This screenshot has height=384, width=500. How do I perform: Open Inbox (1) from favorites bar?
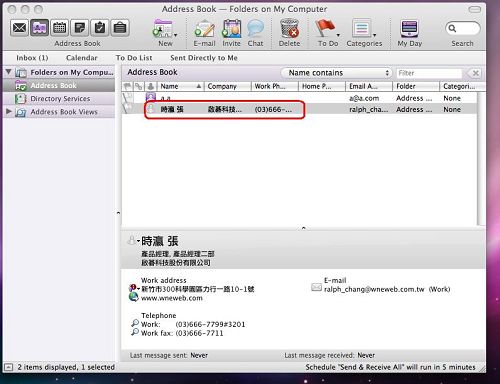point(32,58)
